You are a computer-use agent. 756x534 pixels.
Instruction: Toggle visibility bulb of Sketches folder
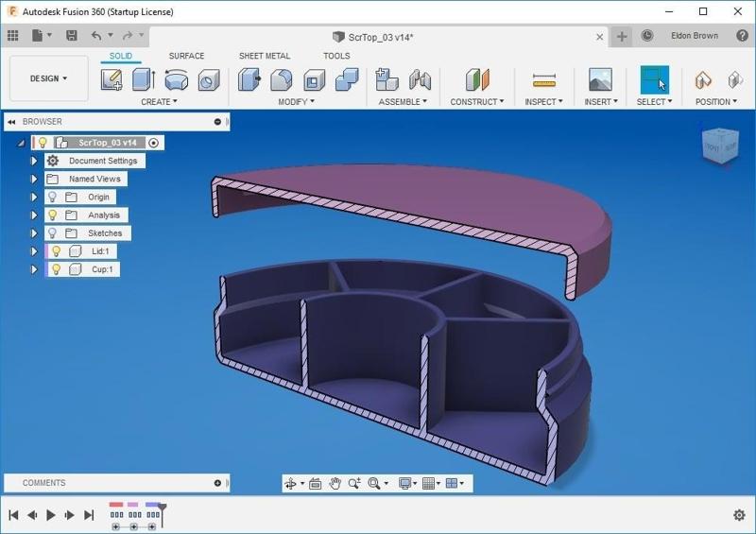(53, 233)
